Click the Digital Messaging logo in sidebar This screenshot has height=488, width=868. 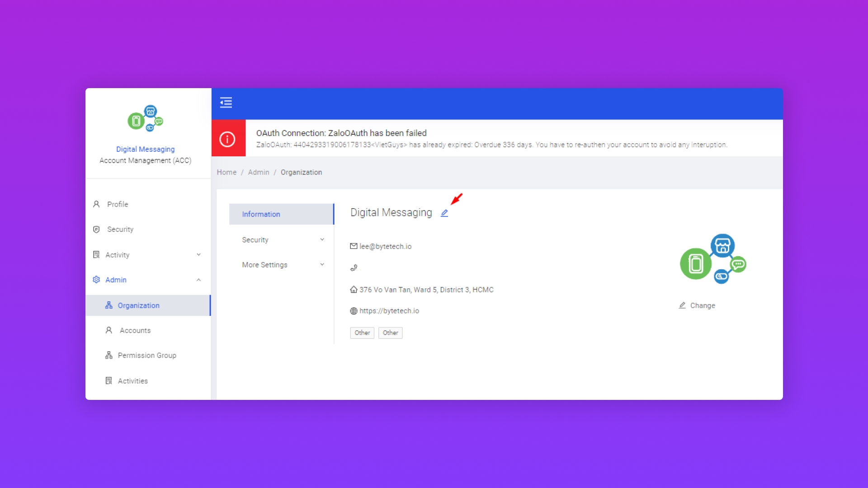145,119
